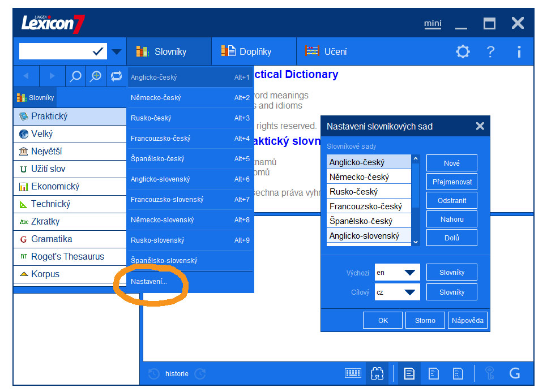Viewport: 547px width, 392px height.
Task: Choose Španělsko-slovenský from the menu
Action: (x=190, y=261)
